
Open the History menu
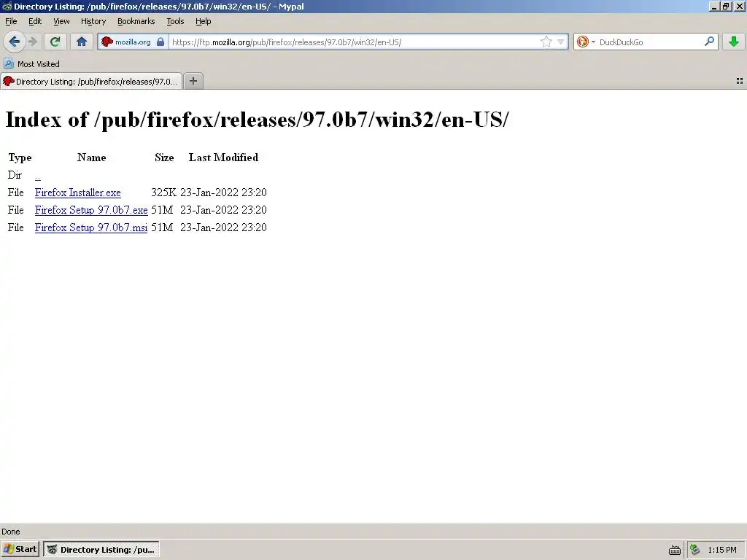coord(93,21)
